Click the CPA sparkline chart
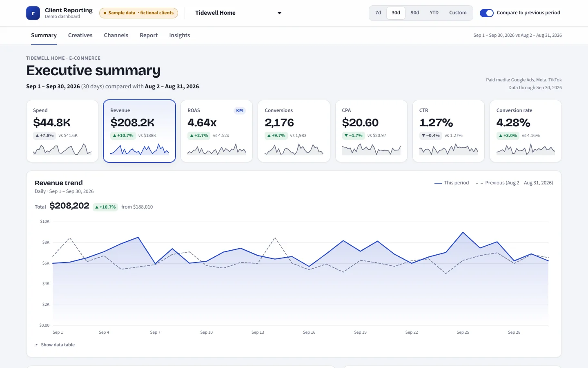This screenshot has height=368, width=588. pyautogui.click(x=371, y=149)
